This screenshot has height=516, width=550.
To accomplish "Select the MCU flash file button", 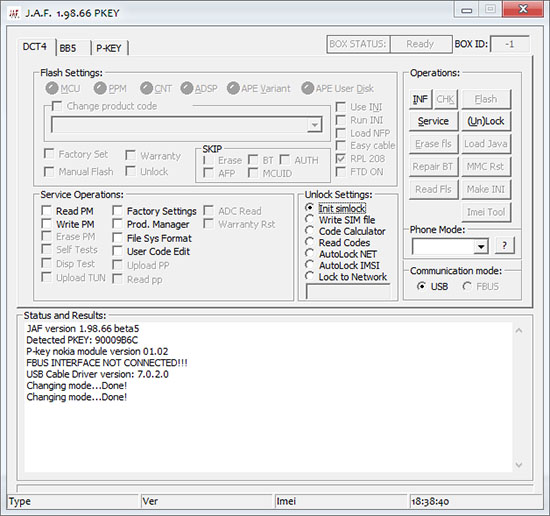I will [52, 88].
